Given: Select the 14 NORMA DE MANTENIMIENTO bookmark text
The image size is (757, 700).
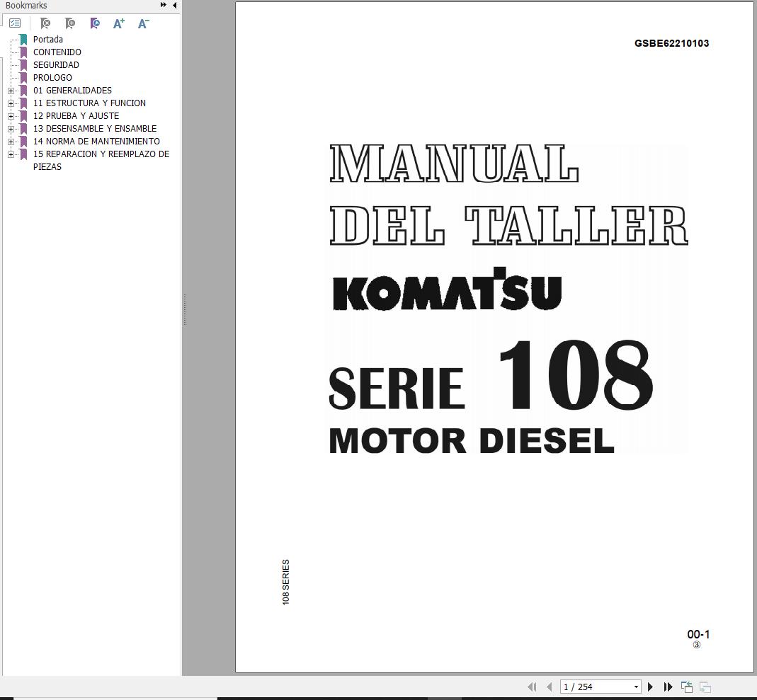Looking at the screenshot, I should click(96, 142).
